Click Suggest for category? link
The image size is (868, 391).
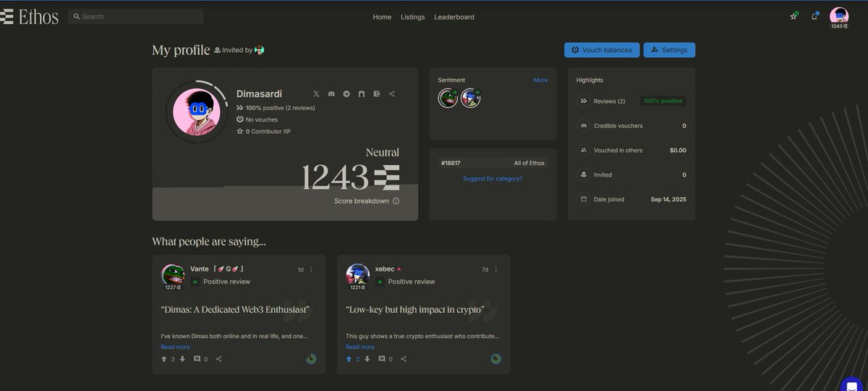493,178
